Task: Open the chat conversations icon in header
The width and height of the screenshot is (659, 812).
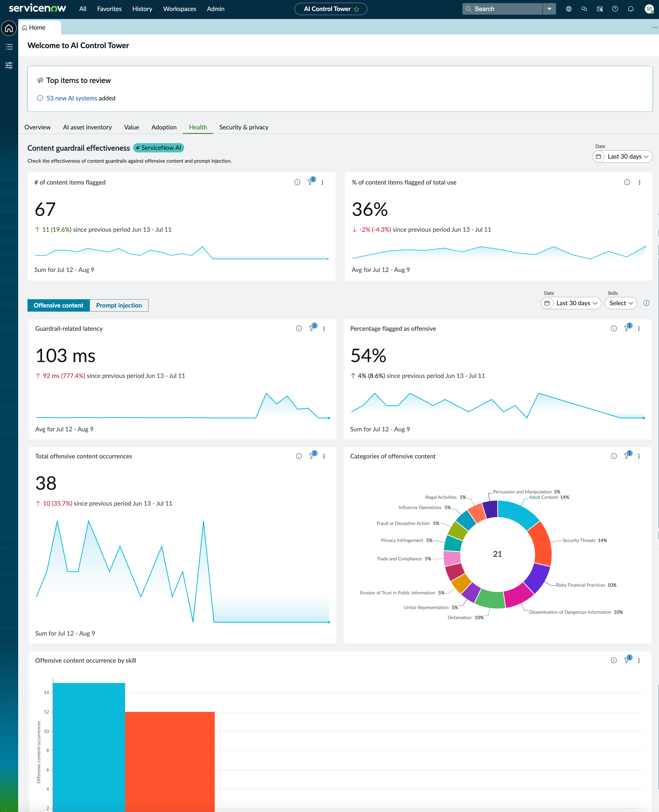Action: click(584, 9)
